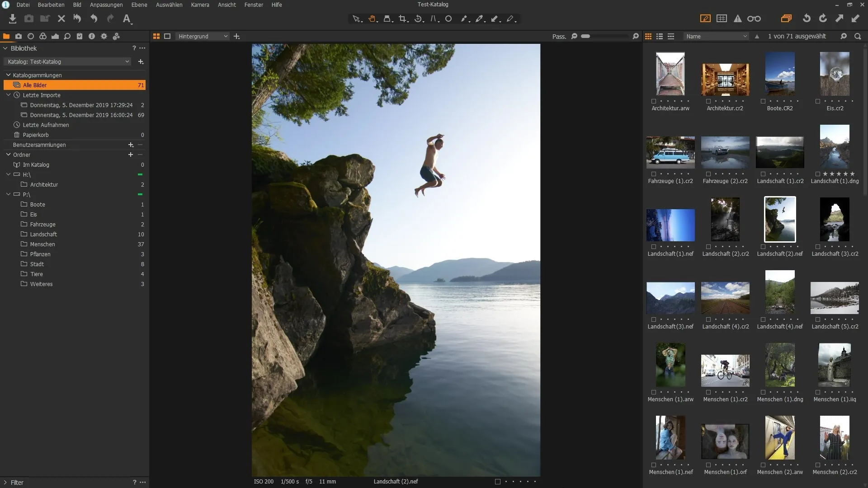Screen dimensions: 868x488
Task: Toggle ascending sort direction triangle
Action: click(x=757, y=36)
